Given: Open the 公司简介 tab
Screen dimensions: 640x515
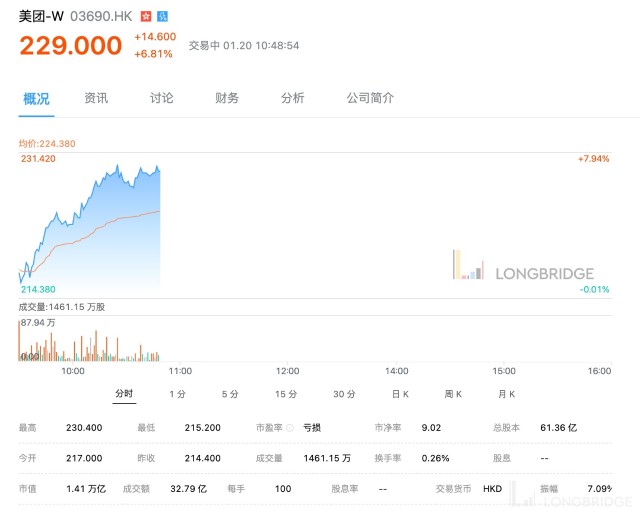Looking at the screenshot, I should point(370,98).
